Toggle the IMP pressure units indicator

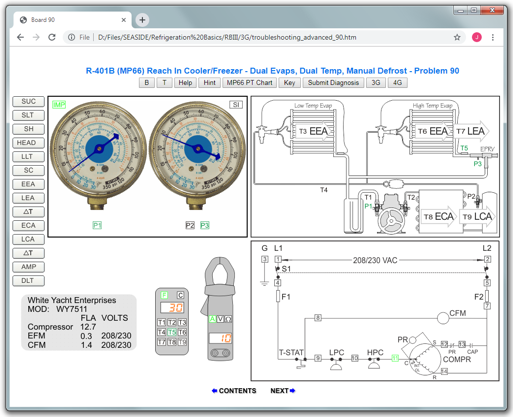59,105
